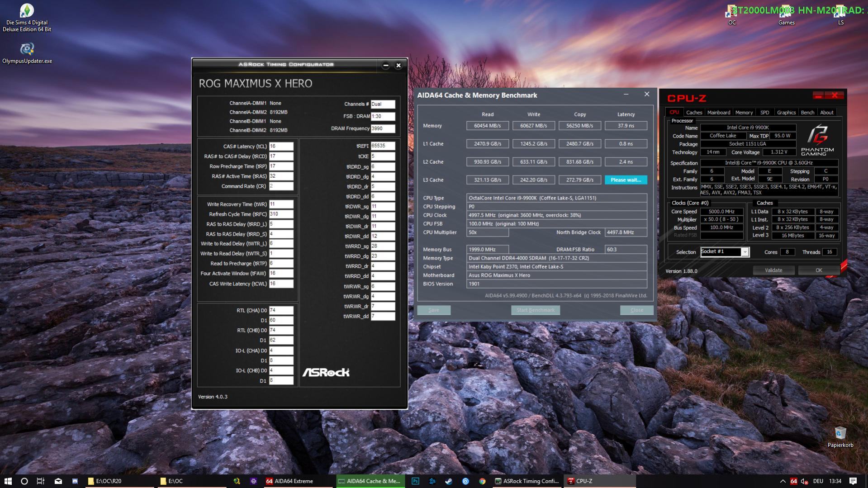Viewport: 868px width, 488px height.
Task: Click the DRAM Frequency field
Action: pyautogui.click(x=383, y=128)
